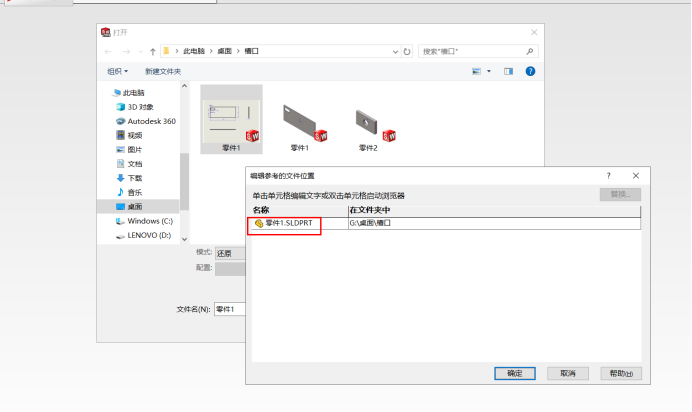Click the 取消 button

pos(568,374)
